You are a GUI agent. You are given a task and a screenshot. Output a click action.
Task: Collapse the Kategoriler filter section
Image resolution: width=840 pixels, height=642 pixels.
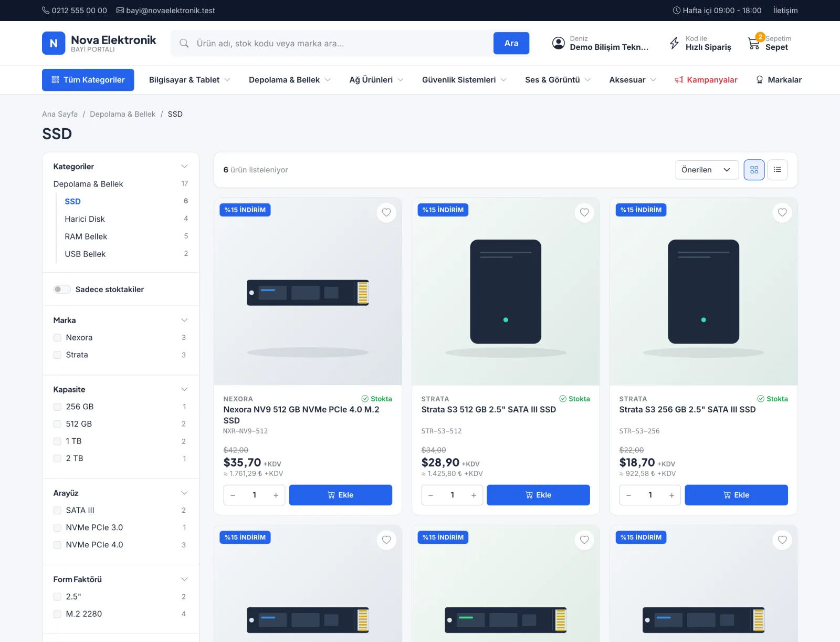point(184,167)
